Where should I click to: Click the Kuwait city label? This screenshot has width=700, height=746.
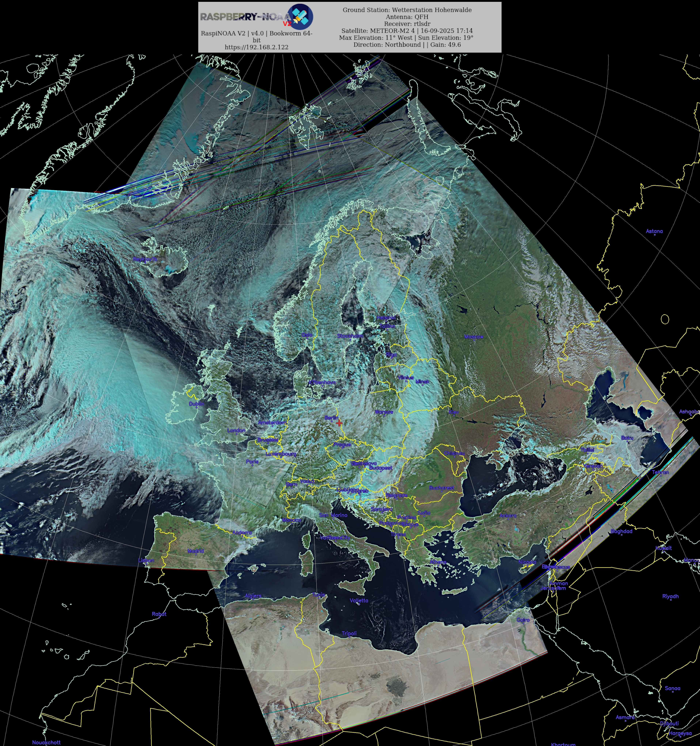coord(663,548)
